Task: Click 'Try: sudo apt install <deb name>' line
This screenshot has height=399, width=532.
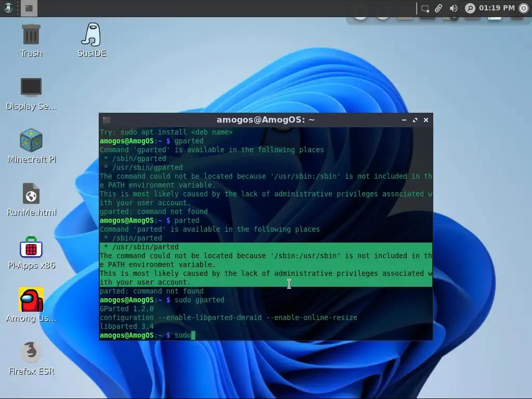Action: 166,132
